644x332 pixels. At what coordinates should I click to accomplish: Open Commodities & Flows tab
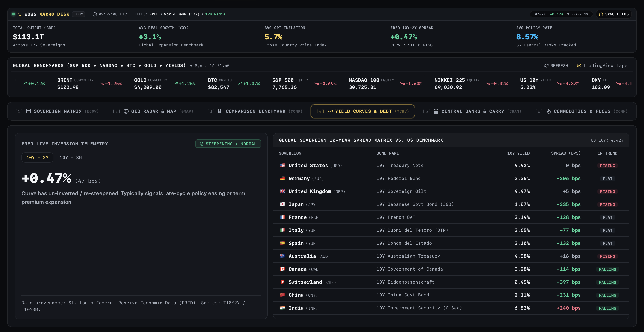581,111
